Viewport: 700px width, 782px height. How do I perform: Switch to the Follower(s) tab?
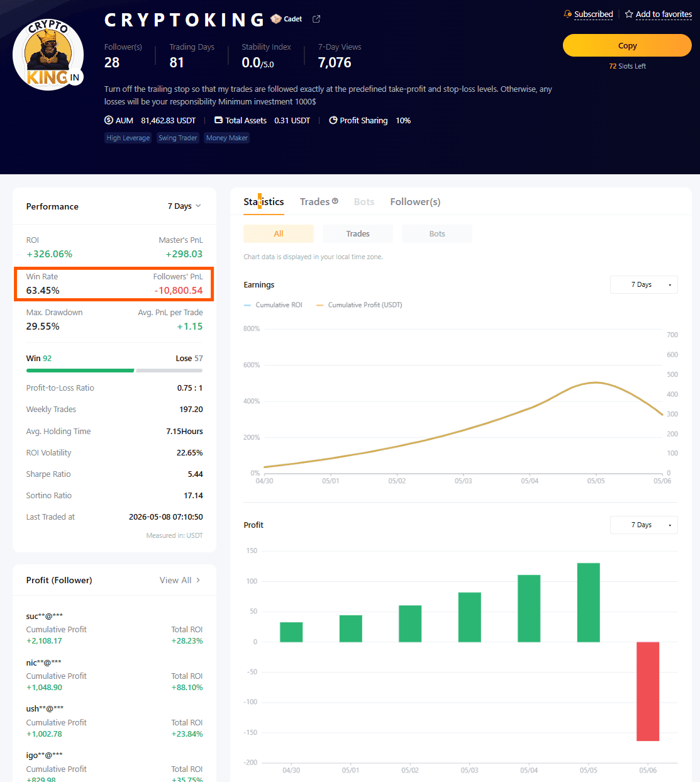(415, 201)
